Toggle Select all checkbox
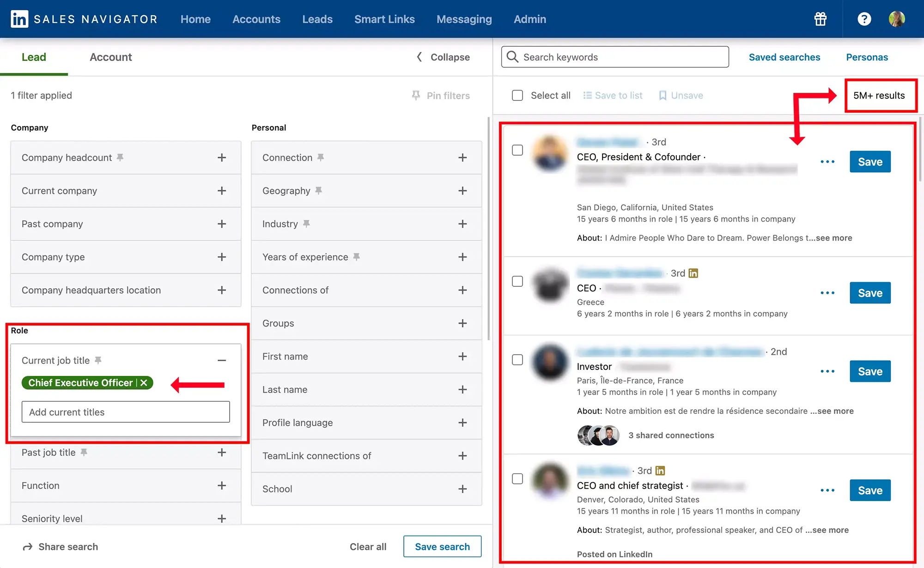924x568 pixels. (518, 95)
